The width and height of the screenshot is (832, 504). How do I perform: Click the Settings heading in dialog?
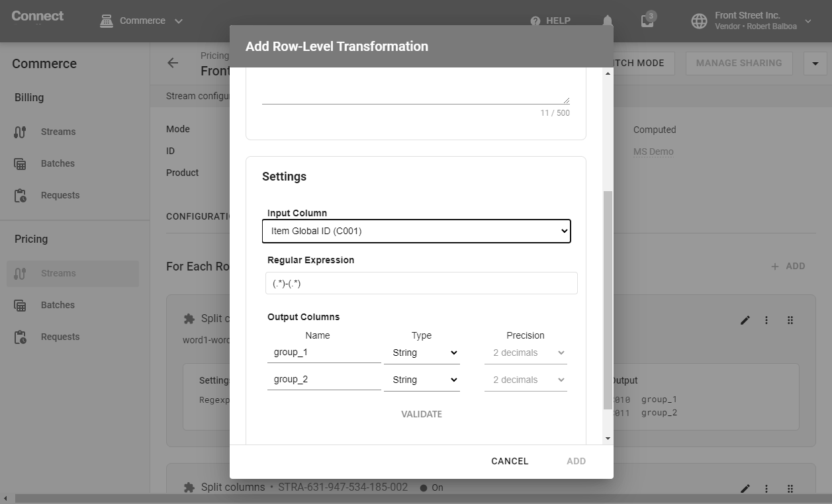pos(284,177)
